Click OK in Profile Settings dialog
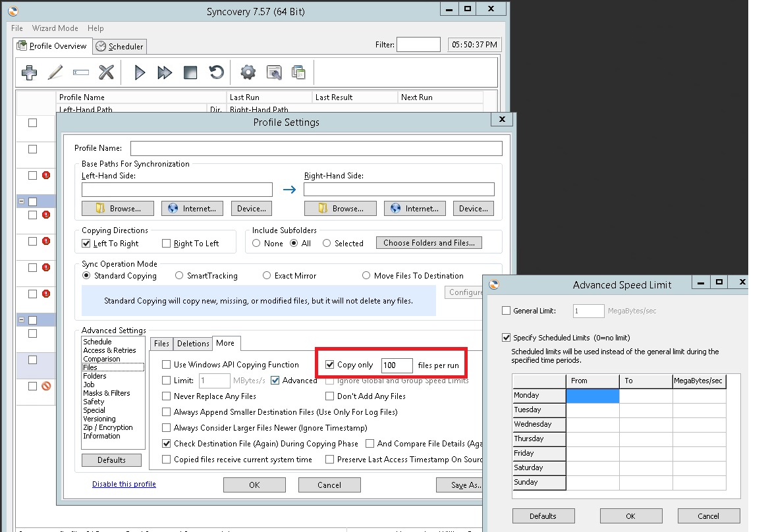 point(254,485)
